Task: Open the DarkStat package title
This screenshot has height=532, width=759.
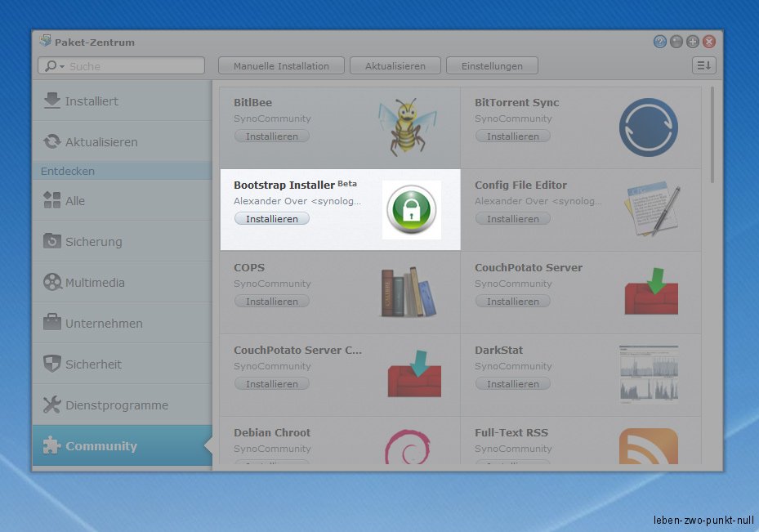Action: [x=498, y=350]
